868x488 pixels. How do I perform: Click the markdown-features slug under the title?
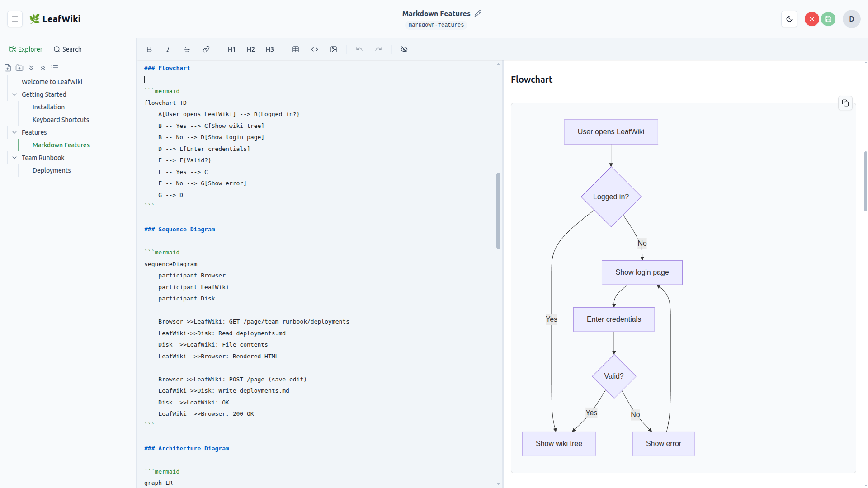(436, 25)
